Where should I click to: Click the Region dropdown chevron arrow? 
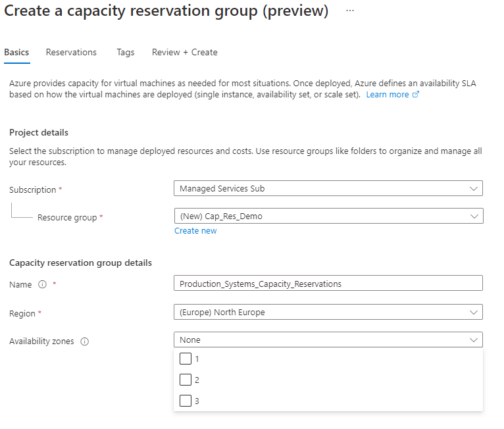pos(473,312)
